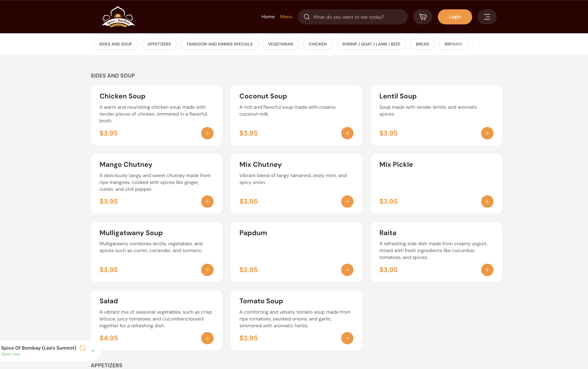Select the Biryanis category

(x=453, y=44)
